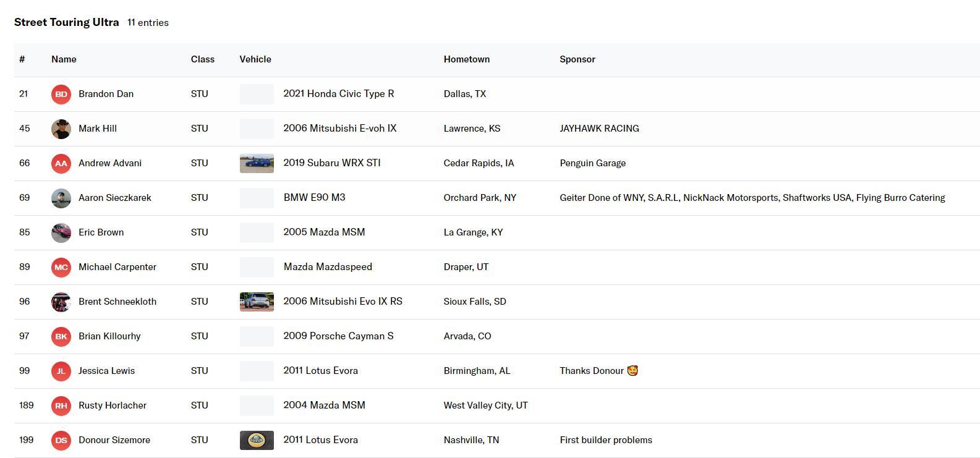The width and height of the screenshot is (980, 458).
Task: Click Mark Hill's profile photo avatar
Action: (x=61, y=129)
